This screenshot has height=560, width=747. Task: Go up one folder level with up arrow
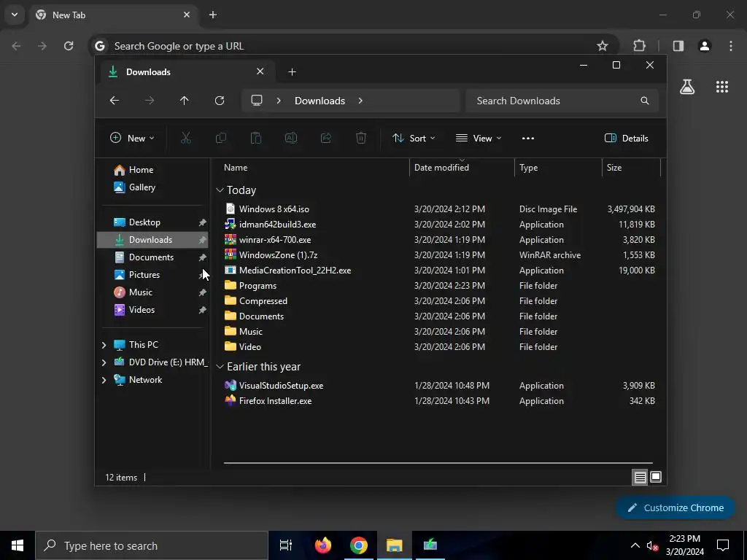[x=185, y=101]
